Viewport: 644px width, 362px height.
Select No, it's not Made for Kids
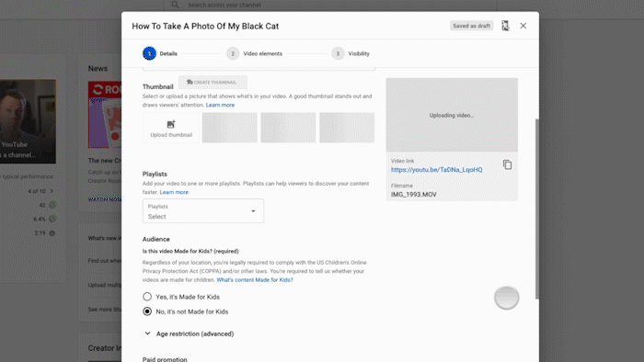[x=147, y=311]
